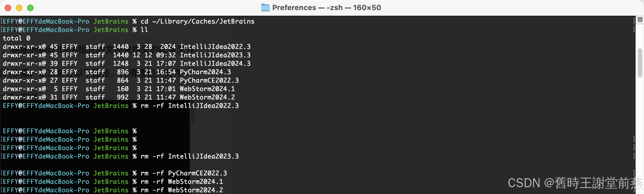The image size is (644, 194).
Task: Click the cd ~/Library/Caches/JetBrains command text
Action: (197, 21)
